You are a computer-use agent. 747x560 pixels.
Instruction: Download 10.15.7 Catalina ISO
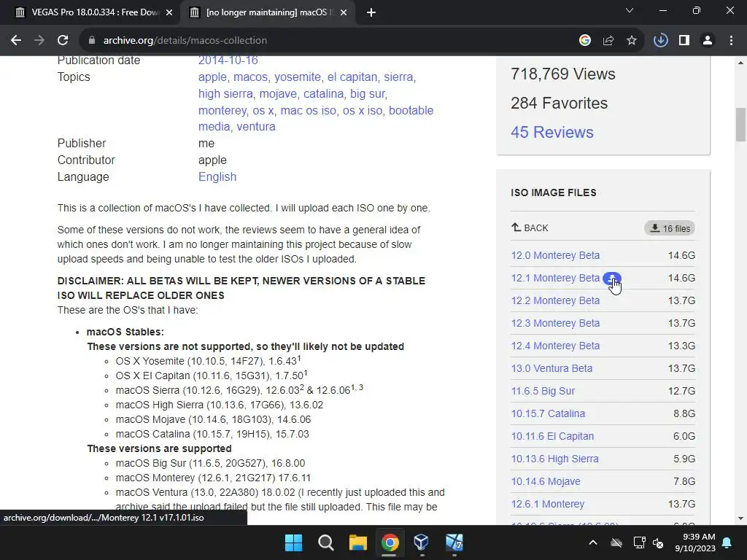point(548,414)
